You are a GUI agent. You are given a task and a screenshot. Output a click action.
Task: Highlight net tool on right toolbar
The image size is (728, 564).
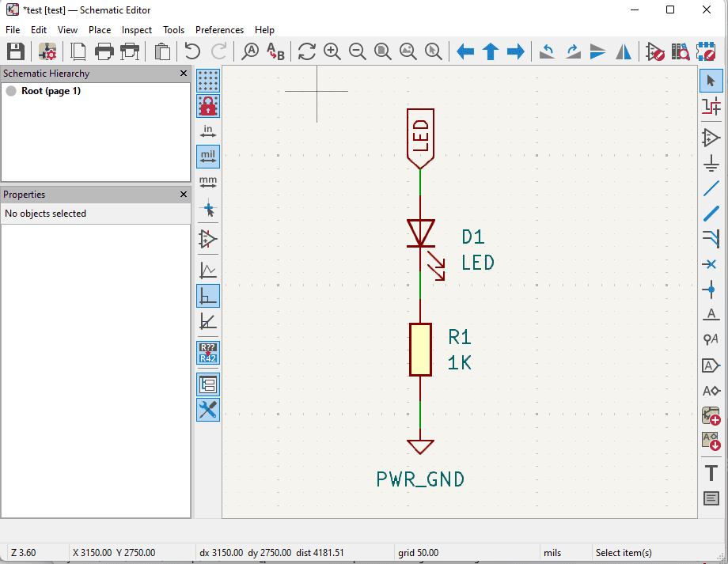(x=711, y=106)
